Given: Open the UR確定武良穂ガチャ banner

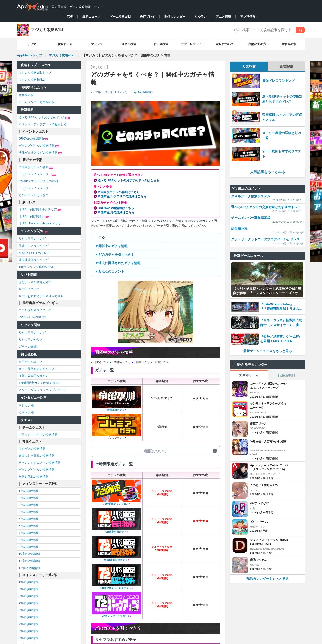Looking at the screenshot, I should point(117,547).
